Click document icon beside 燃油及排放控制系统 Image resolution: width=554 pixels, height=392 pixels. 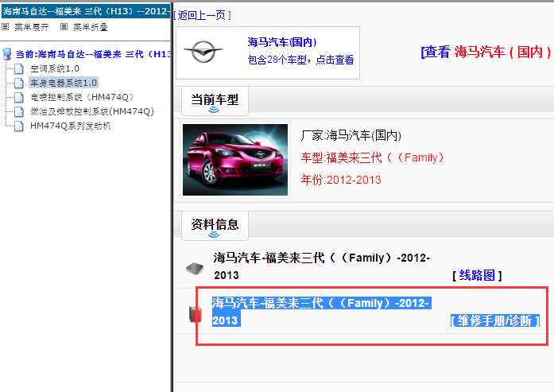point(19,111)
